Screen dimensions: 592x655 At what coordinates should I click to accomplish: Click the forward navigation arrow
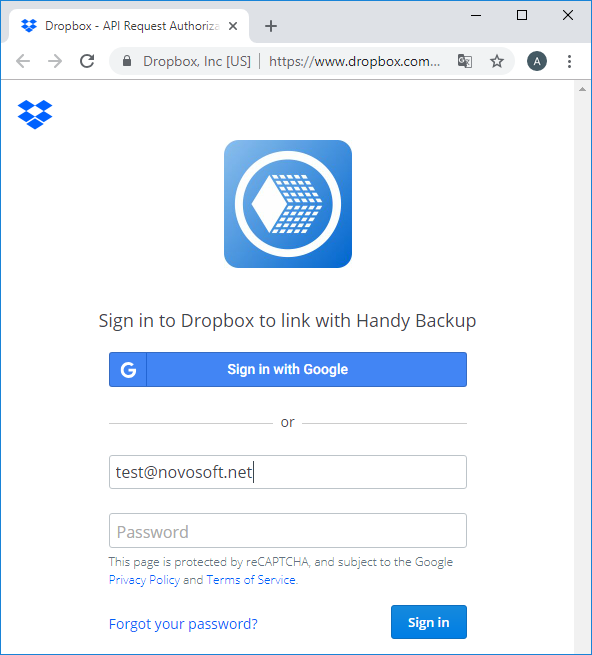pyautogui.click(x=55, y=61)
